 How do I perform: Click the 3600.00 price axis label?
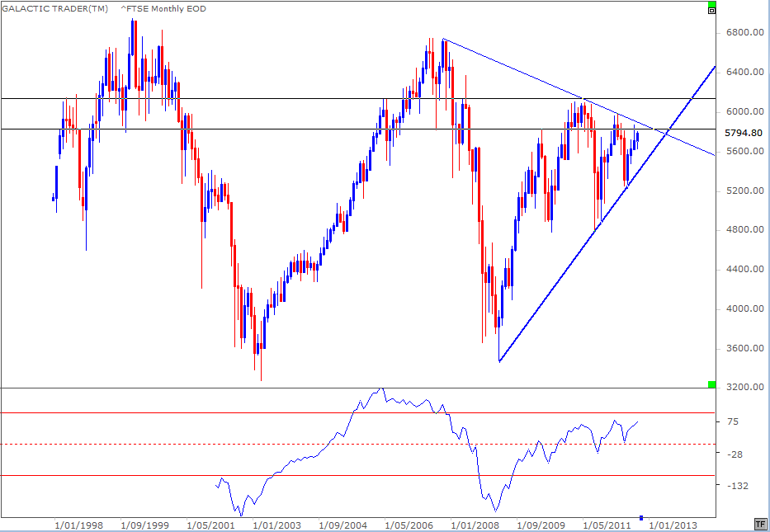pyautogui.click(x=744, y=348)
